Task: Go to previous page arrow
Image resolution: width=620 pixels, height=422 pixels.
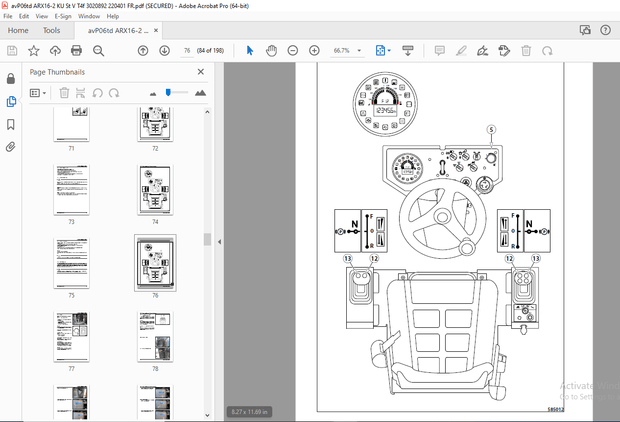Action: click(143, 51)
